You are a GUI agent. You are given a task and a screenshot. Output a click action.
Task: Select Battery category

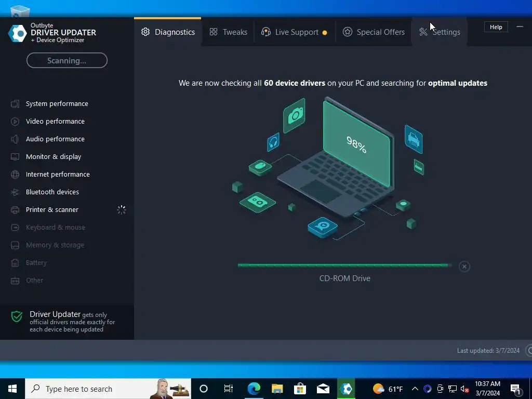coord(36,262)
